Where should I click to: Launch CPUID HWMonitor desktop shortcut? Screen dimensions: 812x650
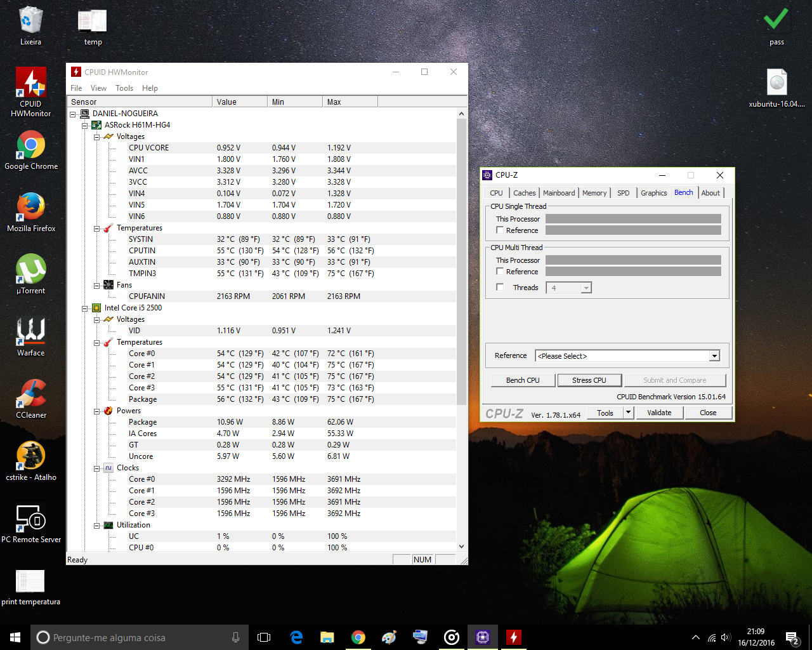30,92
